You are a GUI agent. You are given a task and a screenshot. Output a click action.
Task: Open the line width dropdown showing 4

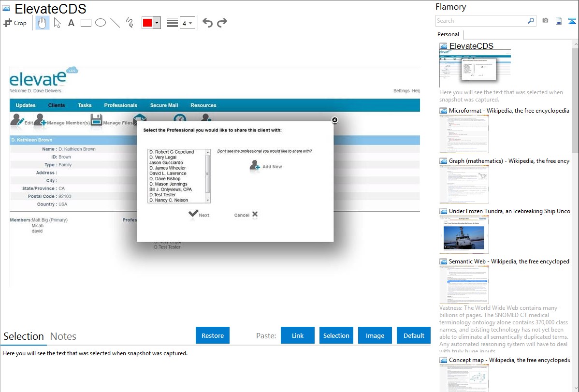coord(187,23)
